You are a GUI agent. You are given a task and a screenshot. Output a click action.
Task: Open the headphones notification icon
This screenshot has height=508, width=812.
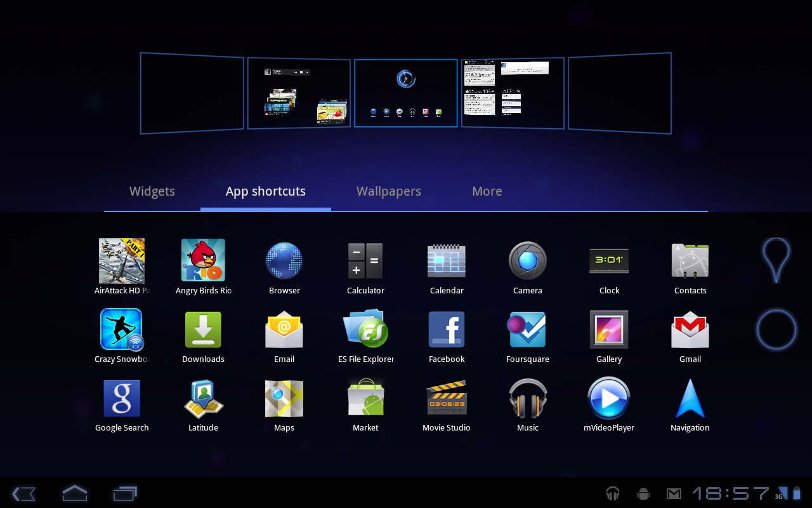coord(612,493)
